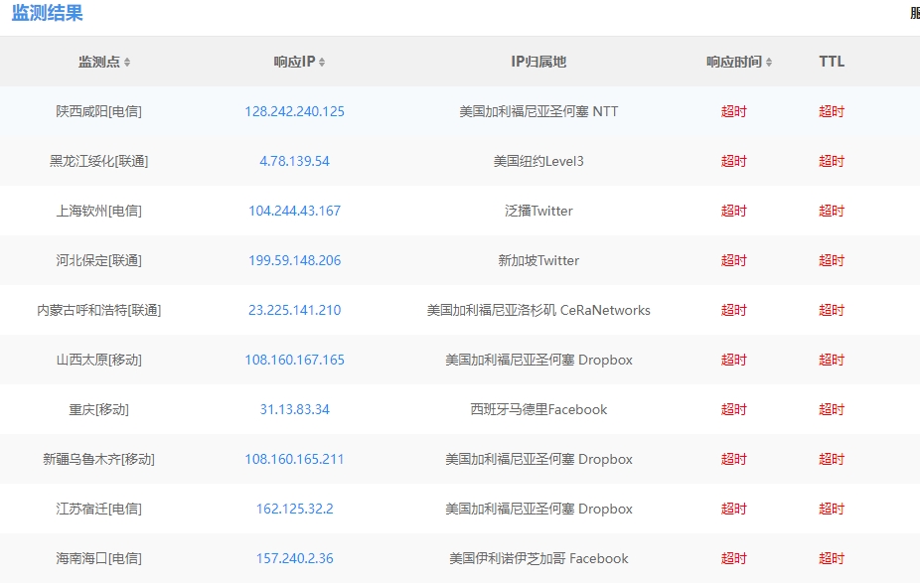The image size is (920, 588).
Task: Select the 陕西咸阳[电信] monitoring point row
Action: tap(98, 111)
